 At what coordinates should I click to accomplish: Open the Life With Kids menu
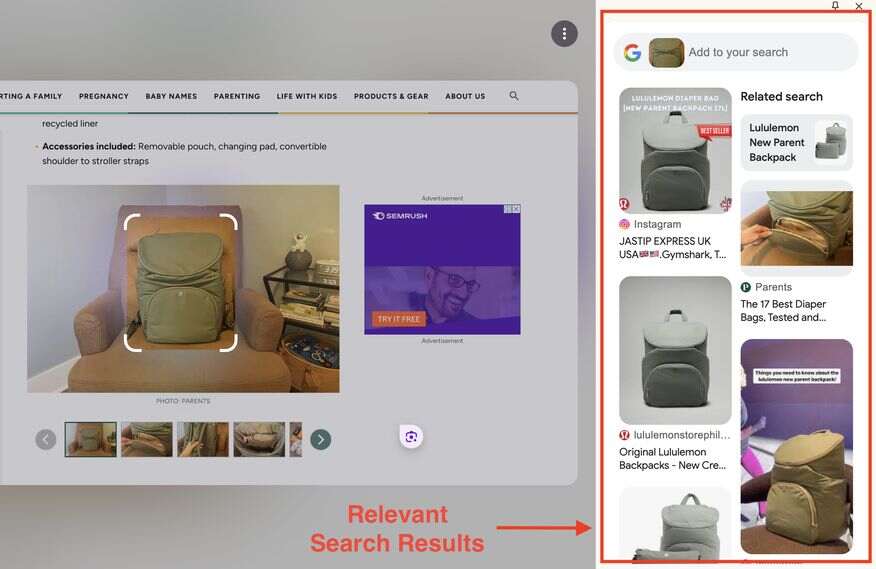(307, 96)
